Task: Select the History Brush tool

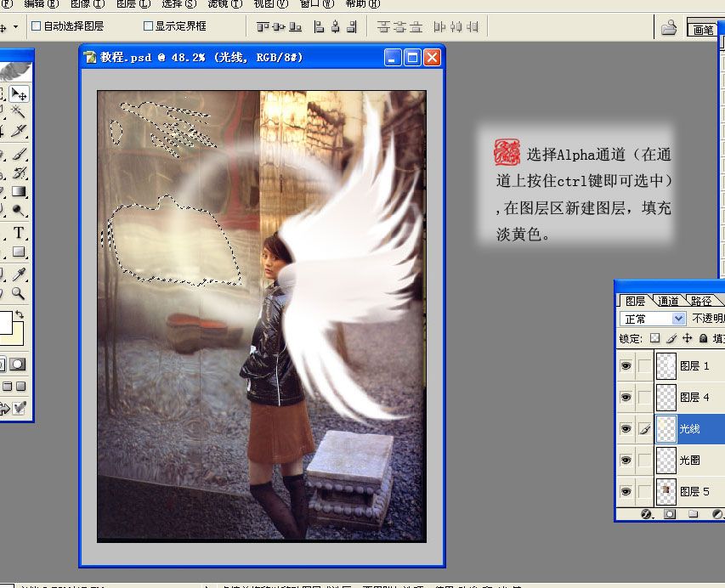Action: 19,172
